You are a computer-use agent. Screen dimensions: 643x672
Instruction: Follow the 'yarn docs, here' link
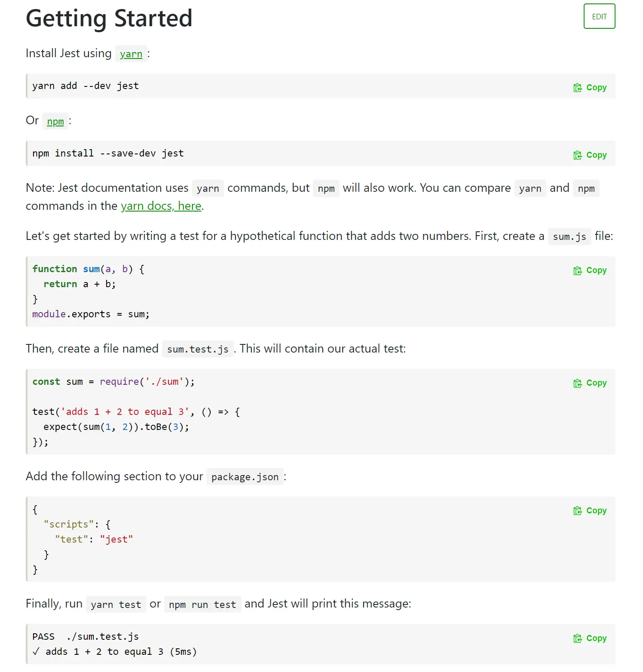pos(161,206)
